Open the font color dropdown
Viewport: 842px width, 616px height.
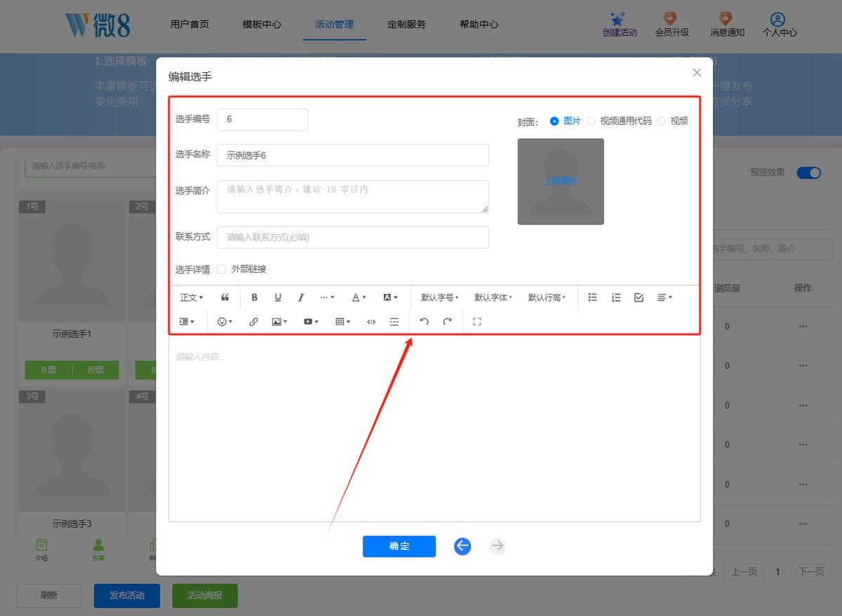[359, 297]
